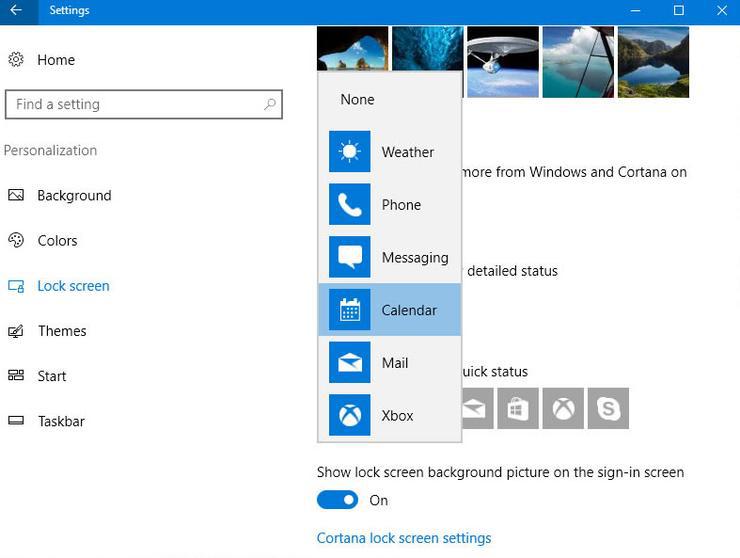Viewport: 740px width, 558px height.
Task: Pick Xbox from the app list
Action: click(x=390, y=415)
